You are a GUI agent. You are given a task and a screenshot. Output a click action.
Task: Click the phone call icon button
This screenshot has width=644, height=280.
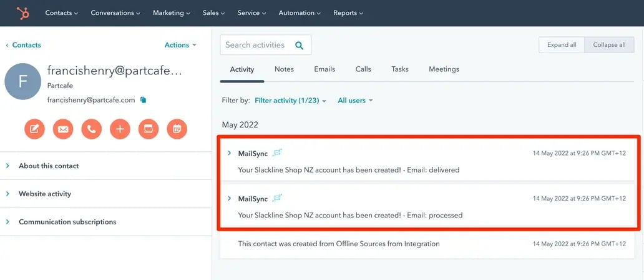(92, 129)
